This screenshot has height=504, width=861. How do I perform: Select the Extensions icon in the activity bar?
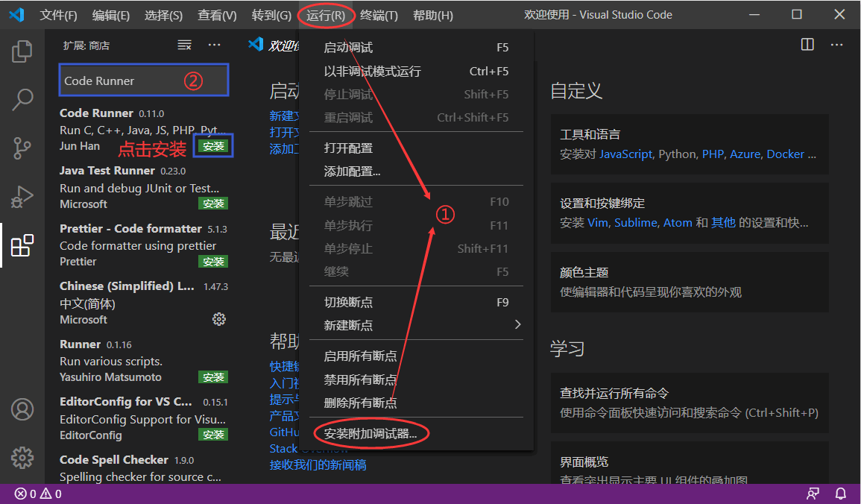coord(22,245)
